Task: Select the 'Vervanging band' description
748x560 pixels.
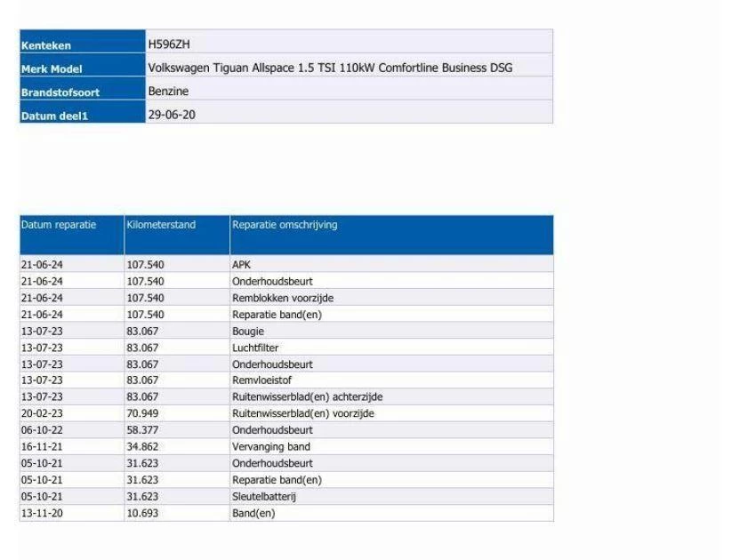Action: (271, 447)
